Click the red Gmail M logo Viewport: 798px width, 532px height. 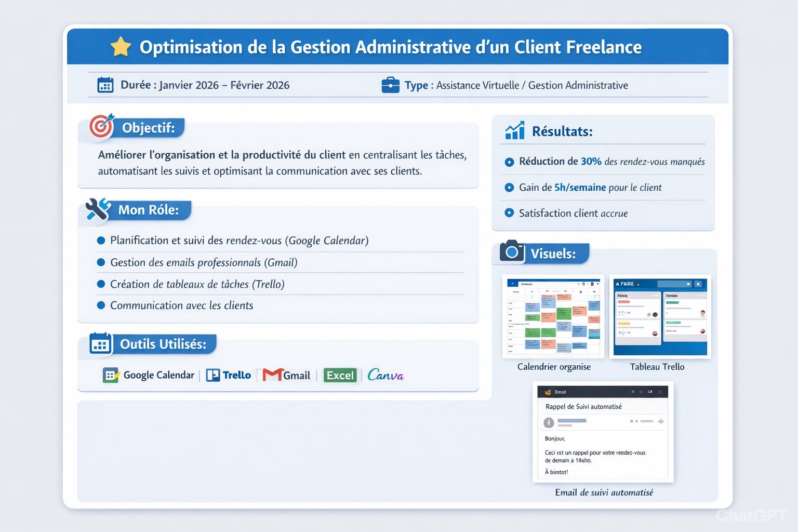273,375
